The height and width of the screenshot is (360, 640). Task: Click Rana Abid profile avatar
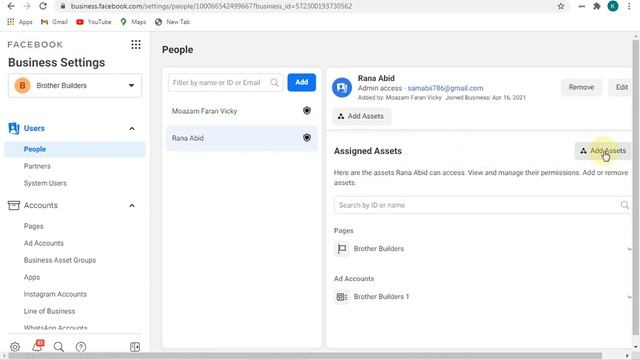pyautogui.click(x=342, y=87)
